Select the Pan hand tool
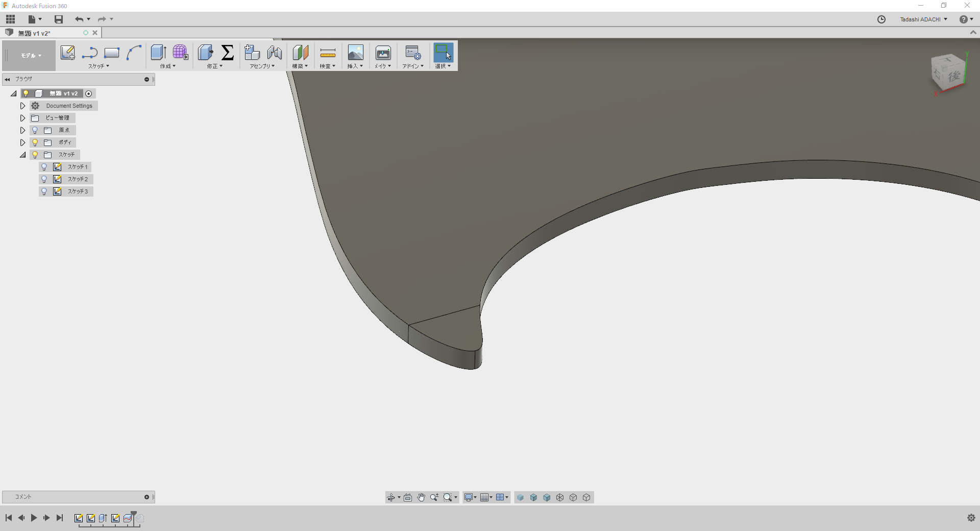This screenshot has width=980, height=531. 421,497
